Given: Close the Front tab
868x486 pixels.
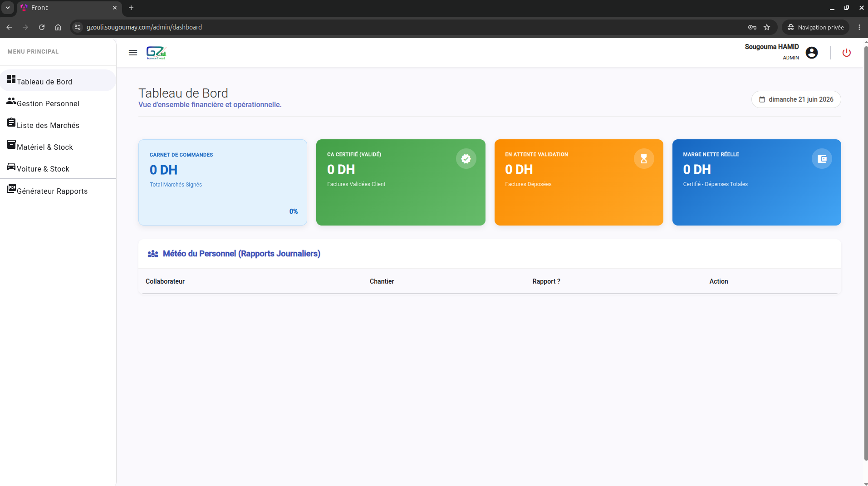Looking at the screenshot, I should click(x=115, y=8).
